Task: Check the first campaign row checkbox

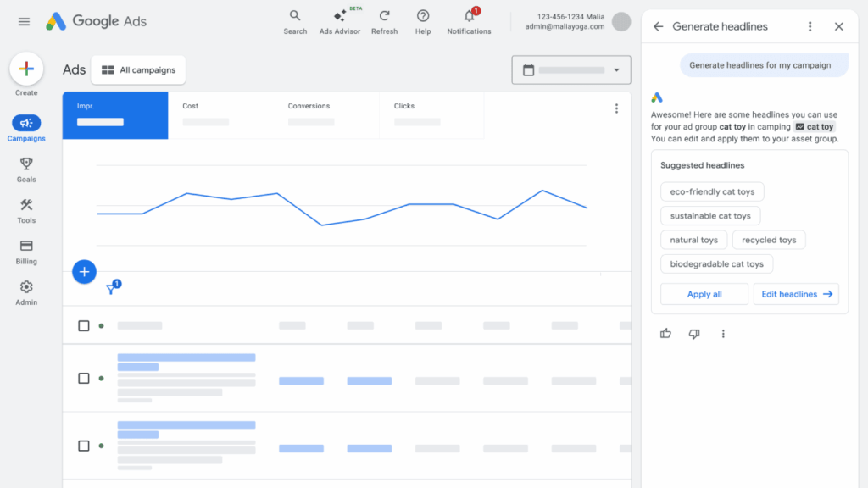Action: pyautogui.click(x=83, y=378)
